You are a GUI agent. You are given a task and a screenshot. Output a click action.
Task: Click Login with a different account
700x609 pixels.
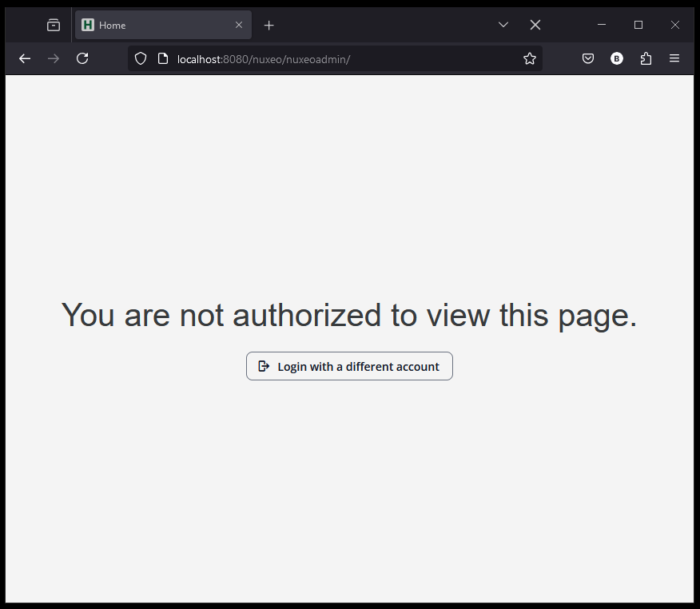click(x=349, y=366)
